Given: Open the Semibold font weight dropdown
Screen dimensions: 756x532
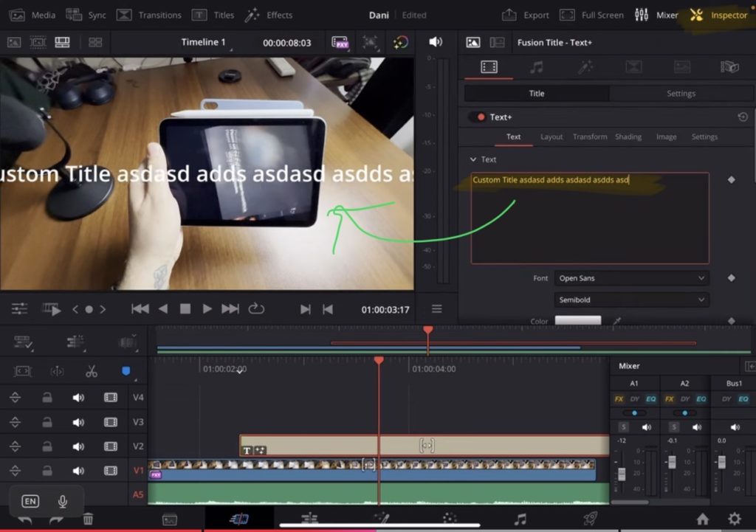Looking at the screenshot, I should [x=631, y=300].
